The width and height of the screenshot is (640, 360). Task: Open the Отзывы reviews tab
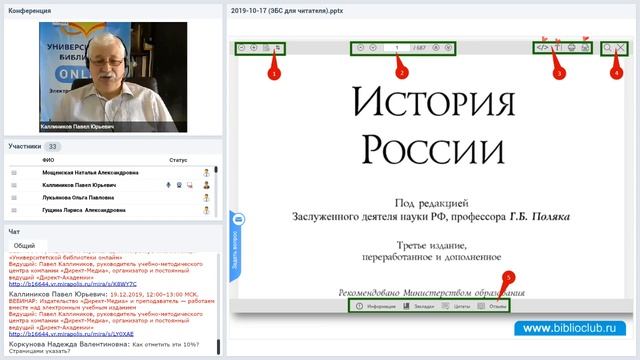pyautogui.click(x=492, y=306)
